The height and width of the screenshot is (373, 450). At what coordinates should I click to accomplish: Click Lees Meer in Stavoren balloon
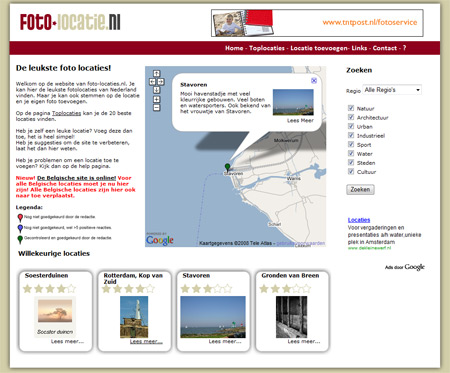click(x=300, y=120)
